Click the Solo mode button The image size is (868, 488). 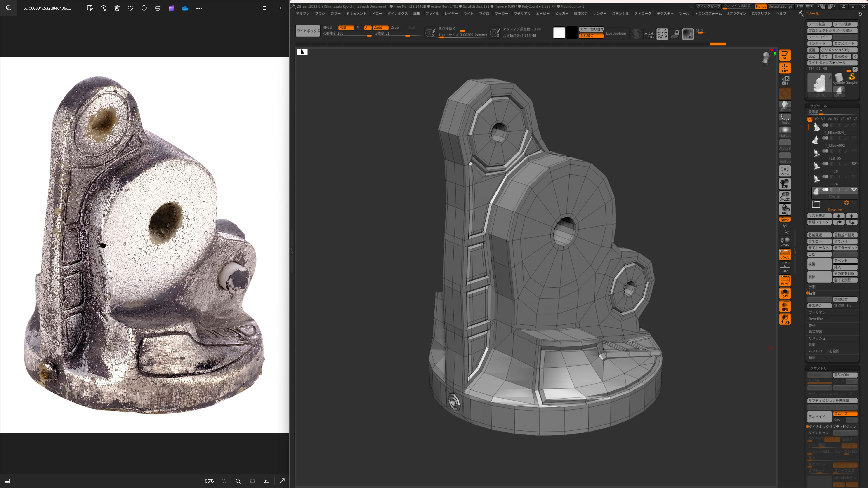785,293
